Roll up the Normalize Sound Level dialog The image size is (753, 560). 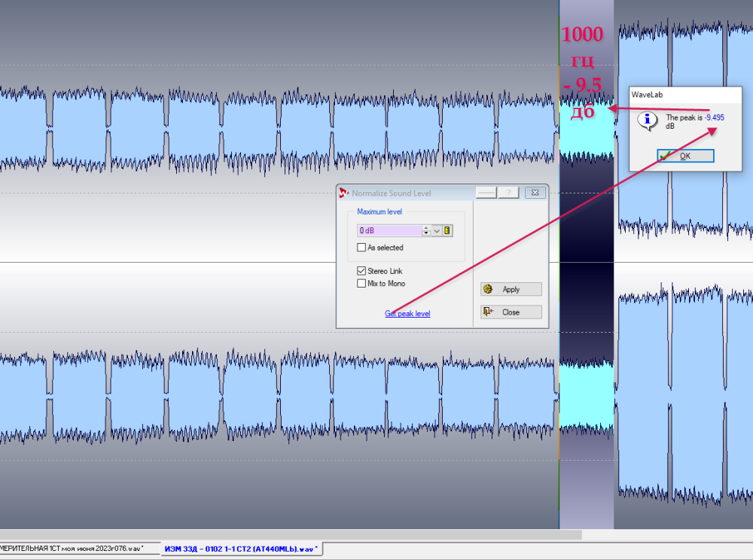(486, 193)
